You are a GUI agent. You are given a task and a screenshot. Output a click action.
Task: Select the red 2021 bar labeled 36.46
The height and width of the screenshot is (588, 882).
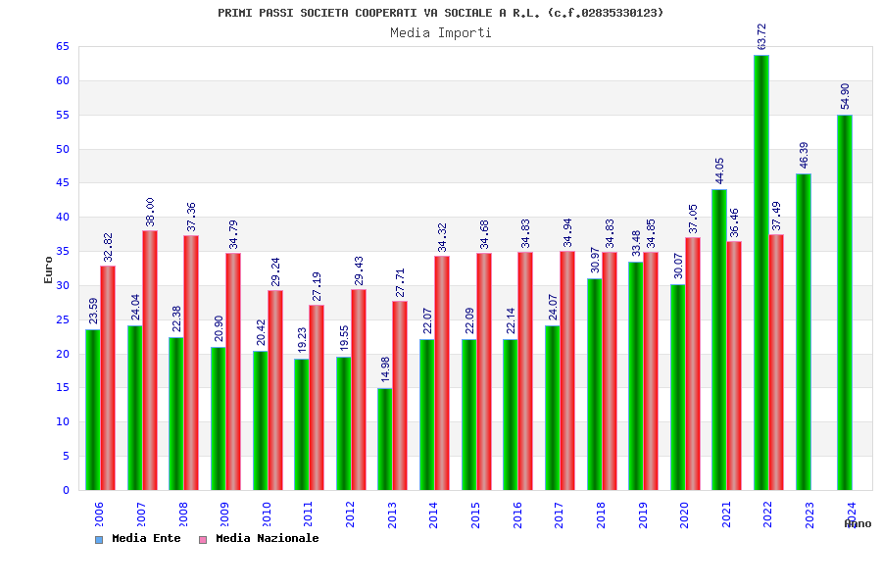click(734, 366)
